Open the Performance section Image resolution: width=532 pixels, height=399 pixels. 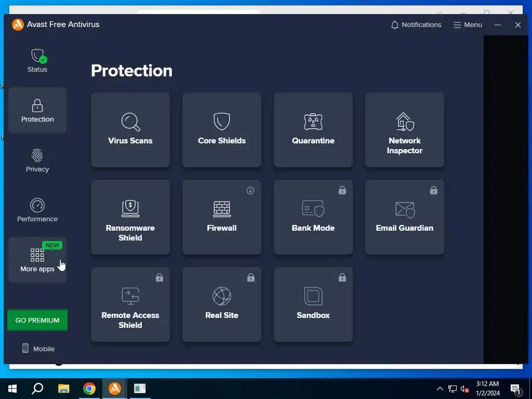(37, 210)
